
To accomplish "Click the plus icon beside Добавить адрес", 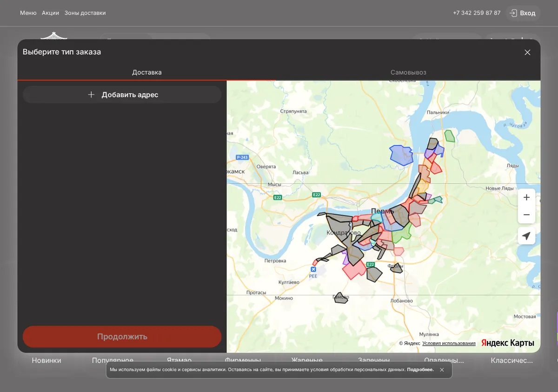I will [x=91, y=95].
